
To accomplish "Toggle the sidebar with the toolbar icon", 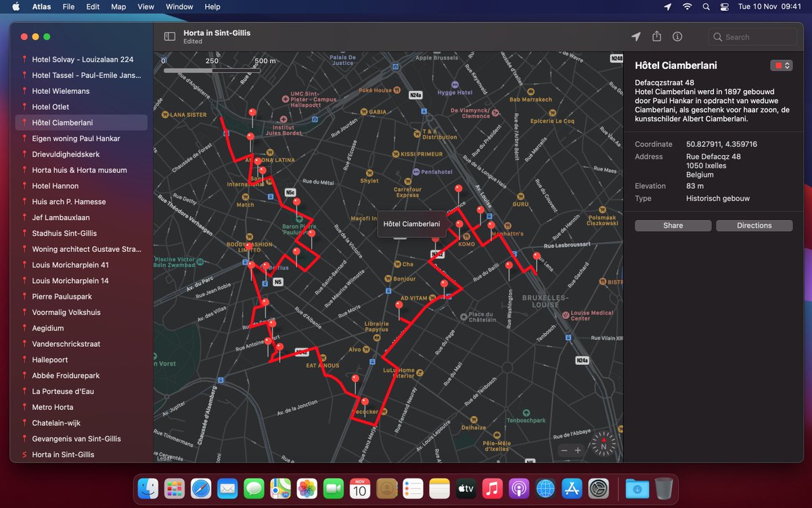I will tap(170, 37).
